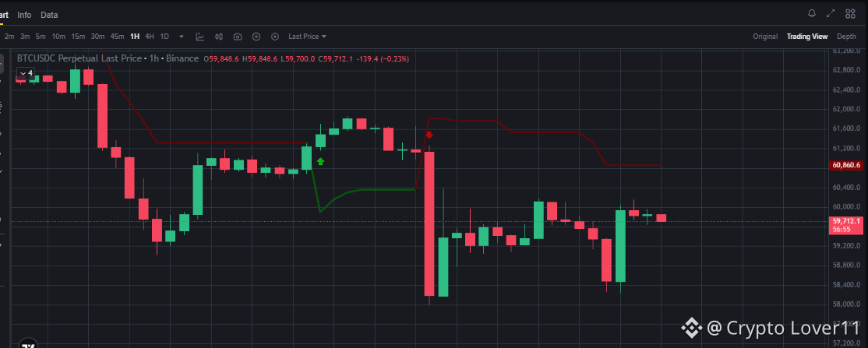868x348 pixels.
Task: Switch to the Data tab
Action: pos(49,15)
